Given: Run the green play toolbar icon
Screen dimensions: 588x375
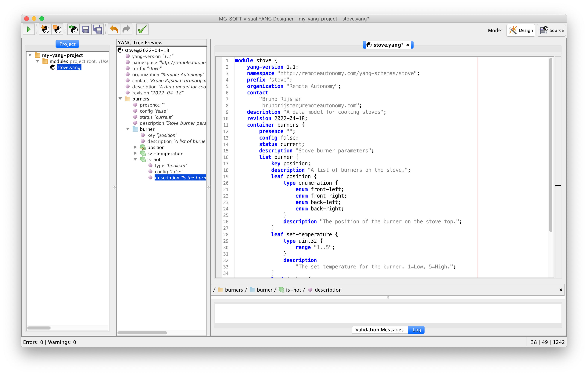Looking at the screenshot, I should (29, 29).
